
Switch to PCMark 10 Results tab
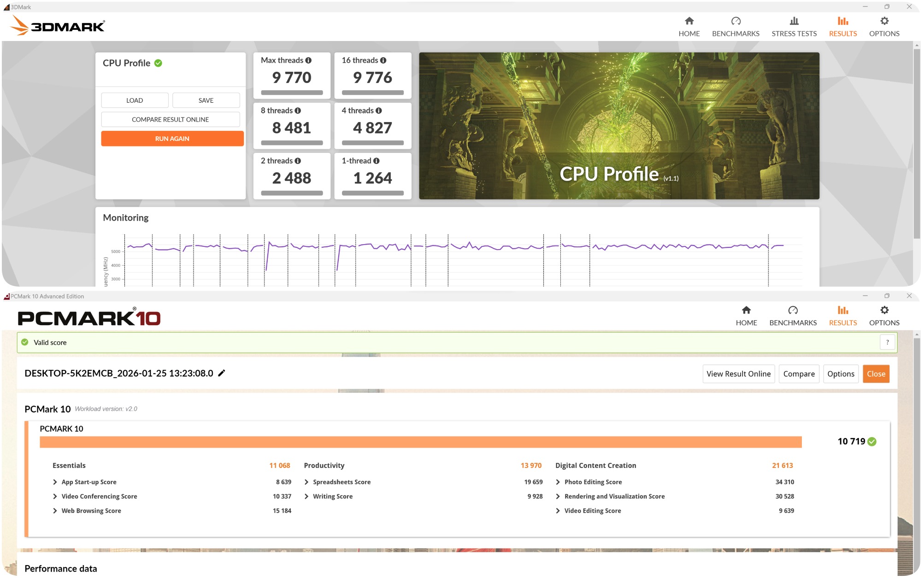pyautogui.click(x=842, y=316)
